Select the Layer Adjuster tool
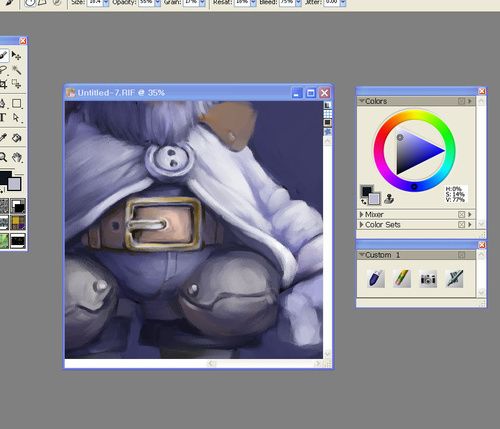 (x=16, y=55)
